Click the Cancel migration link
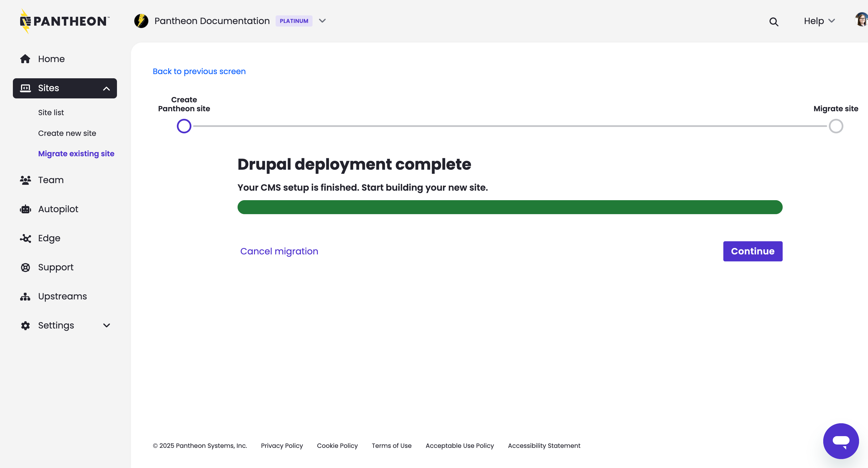Screen dimensions: 868x468 pyautogui.click(x=279, y=251)
